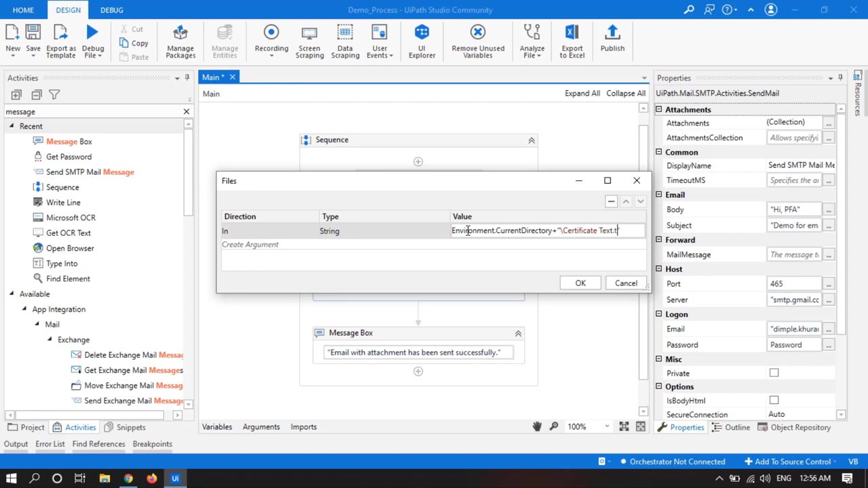Open Screen Scraping tool
The width and height of the screenshot is (868, 488).
point(309,41)
